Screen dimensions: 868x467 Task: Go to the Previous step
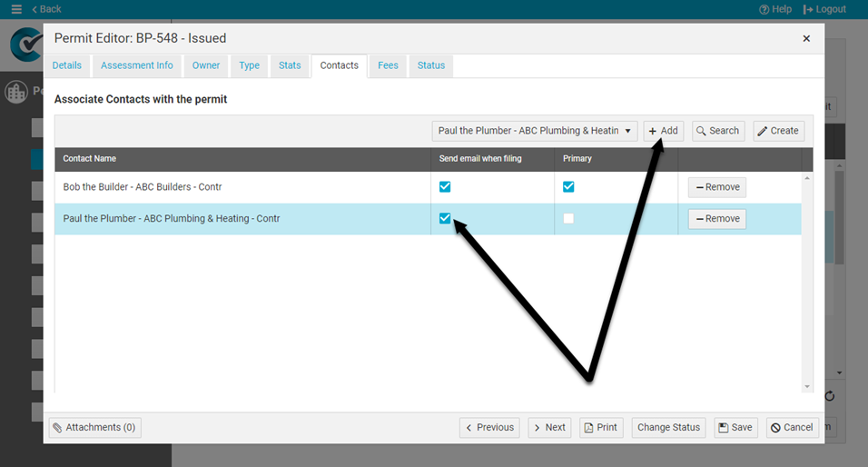tap(489, 428)
